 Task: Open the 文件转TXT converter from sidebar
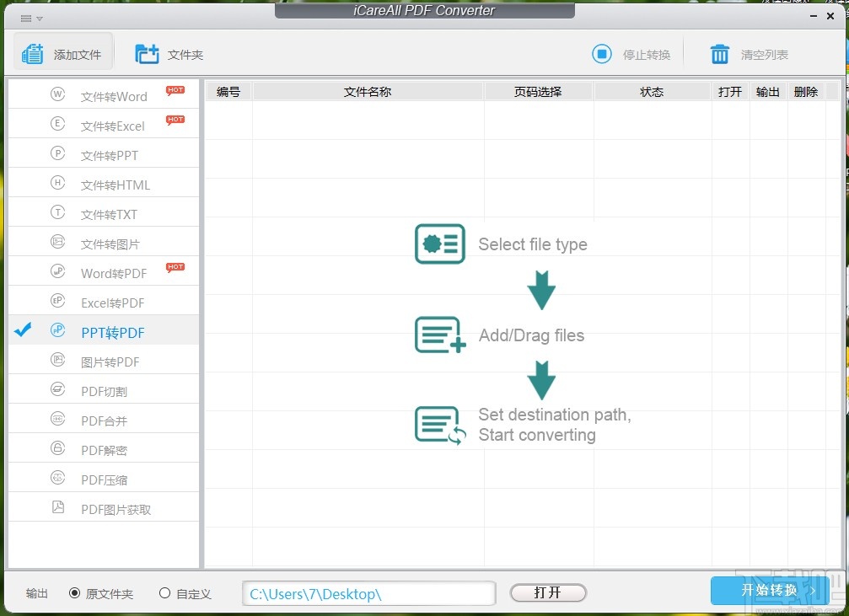pos(110,213)
